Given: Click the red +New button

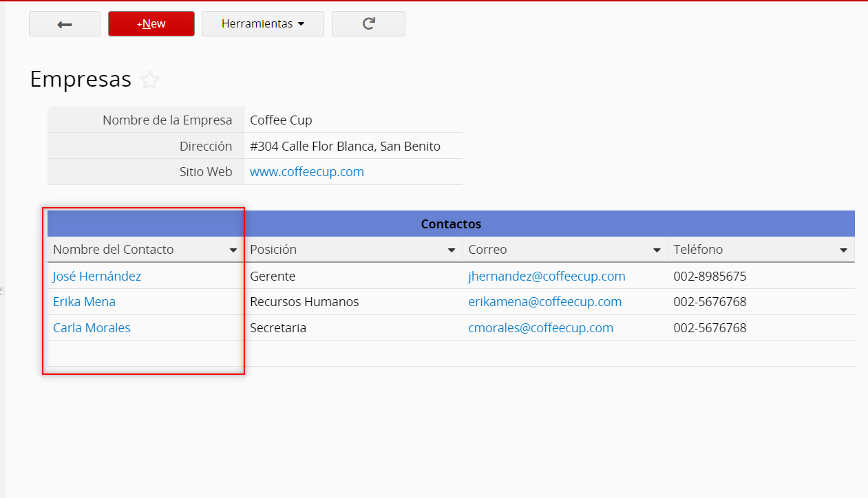Looking at the screenshot, I should tap(151, 24).
